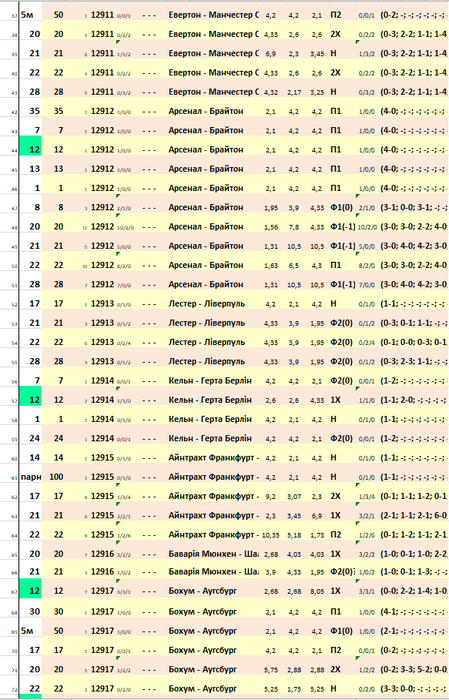Select the 8,05 odds cell
The width and height of the screenshot is (449, 700).
(317, 591)
